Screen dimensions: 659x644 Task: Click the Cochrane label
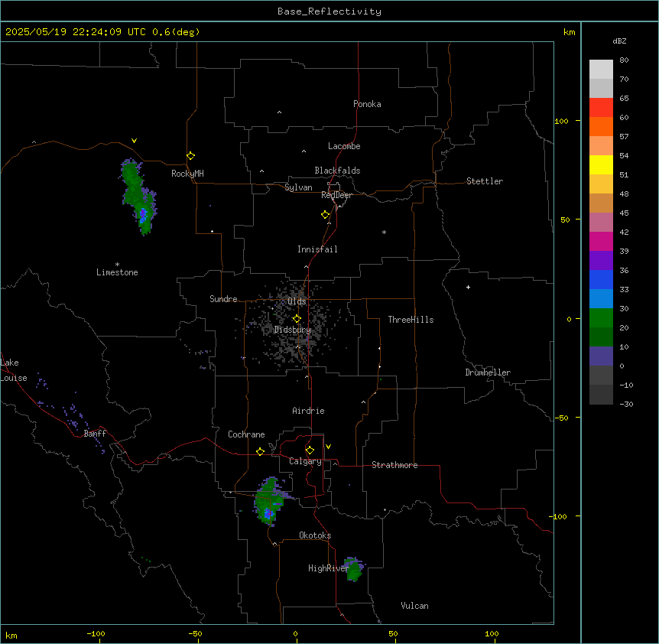[246, 434]
